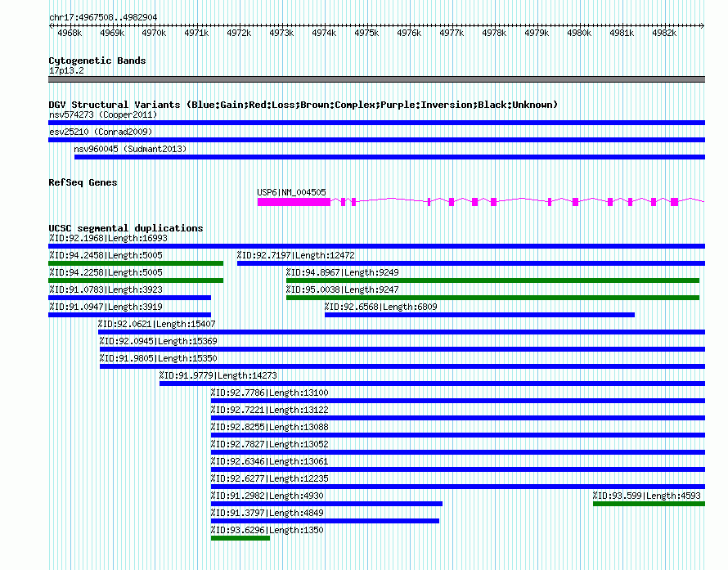The image size is (728, 570).
Task: Select the Cytogenetic Bands track heading
Action: pos(97,61)
